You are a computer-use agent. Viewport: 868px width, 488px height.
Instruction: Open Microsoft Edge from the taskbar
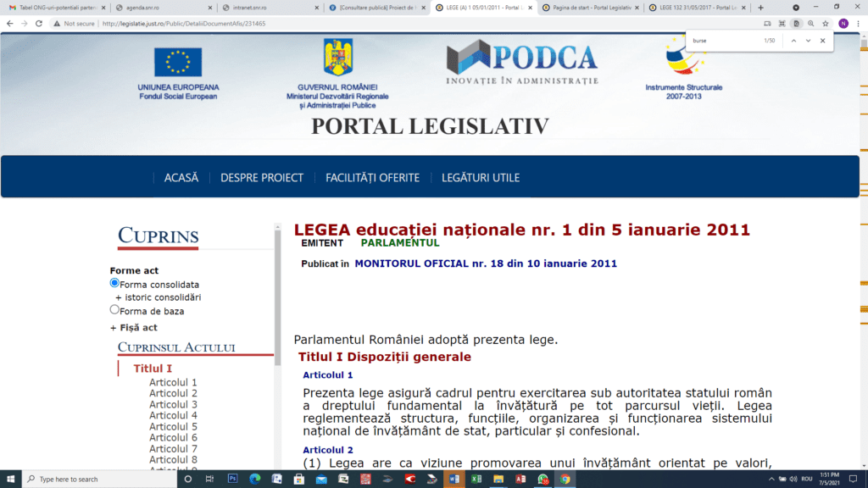tap(254, 480)
